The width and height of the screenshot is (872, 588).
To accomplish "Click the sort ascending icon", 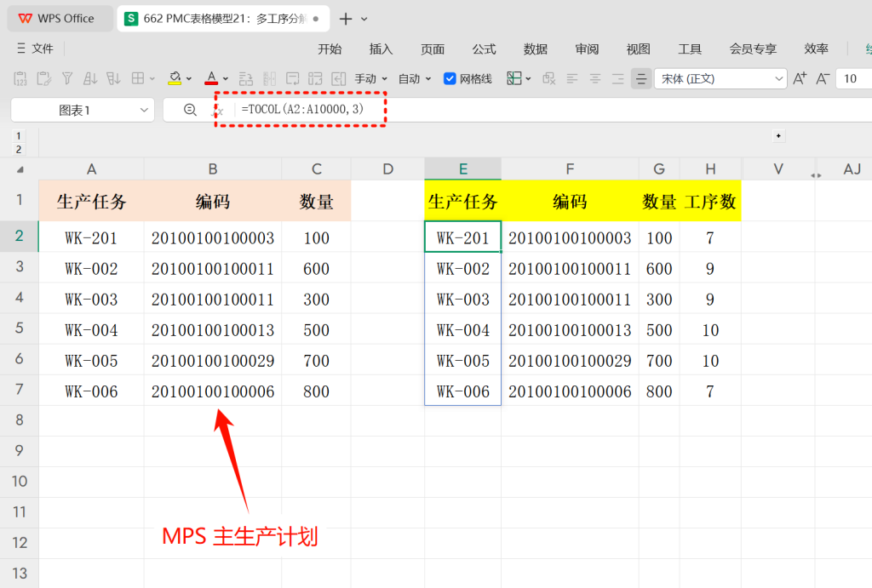I will click(90, 79).
